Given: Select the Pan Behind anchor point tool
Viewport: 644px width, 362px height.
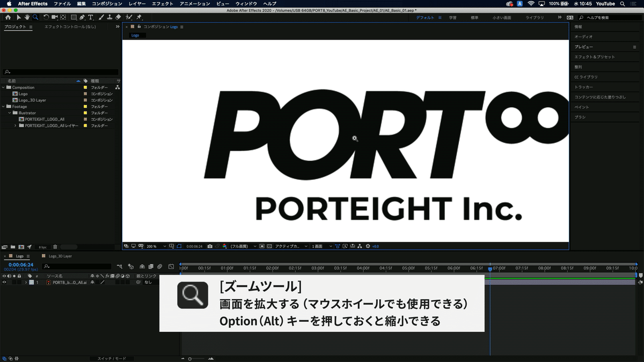Looking at the screenshot, I should tap(63, 17).
